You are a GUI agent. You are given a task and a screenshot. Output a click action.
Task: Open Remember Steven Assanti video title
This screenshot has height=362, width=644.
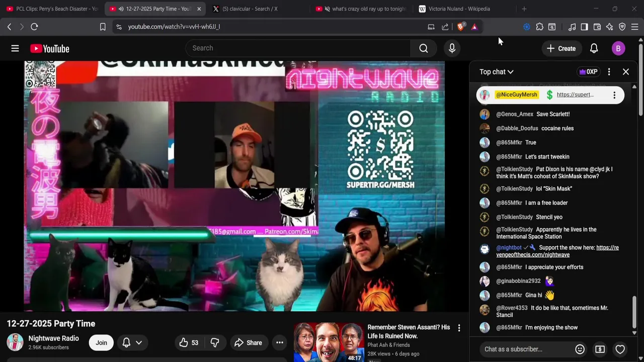pyautogui.click(x=409, y=331)
